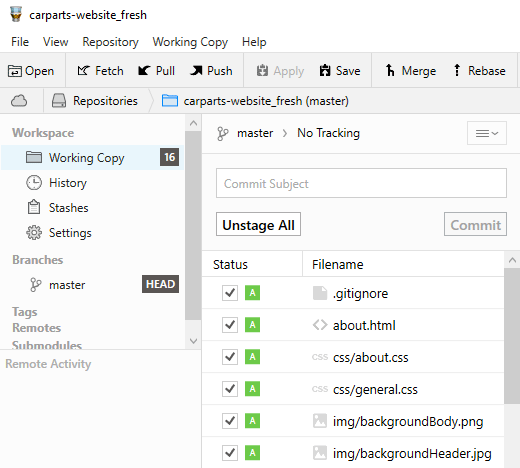Click the file list vertical scrollbar thumb
Screen dimensions: 520x468
click(512, 336)
